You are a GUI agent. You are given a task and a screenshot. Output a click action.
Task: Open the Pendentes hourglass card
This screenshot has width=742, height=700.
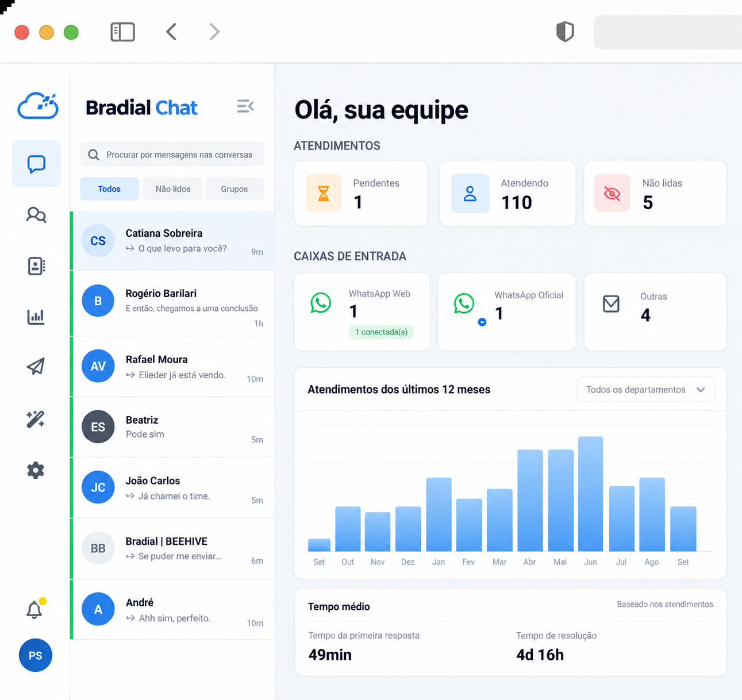[x=361, y=193]
